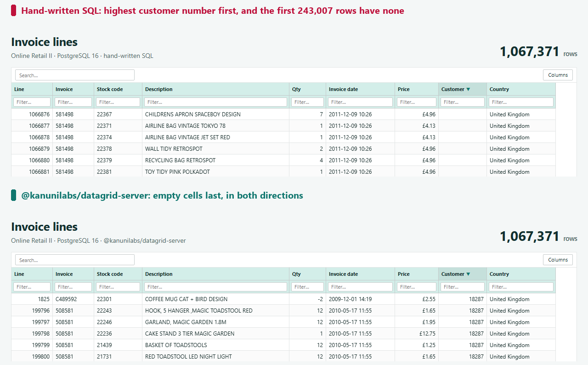Sort top grid by Invoice date header
The height and width of the screenshot is (365, 588).
pyautogui.click(x=361, y=89)
